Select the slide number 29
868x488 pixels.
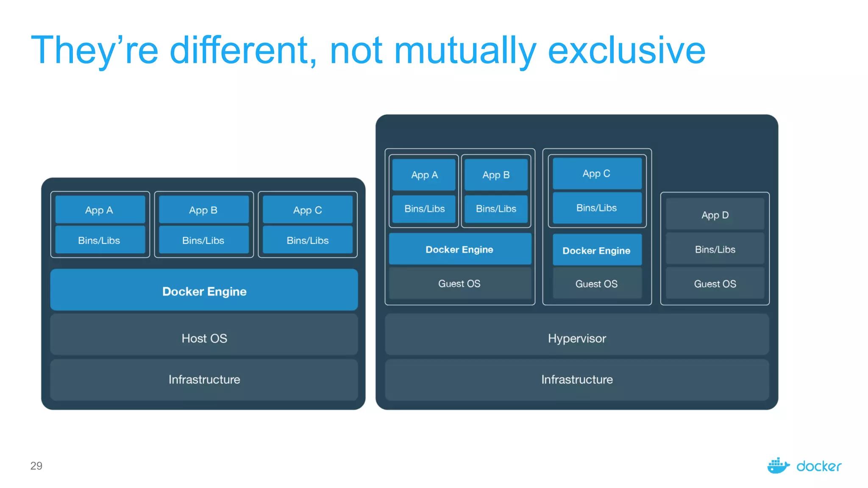tap(36, 466)
